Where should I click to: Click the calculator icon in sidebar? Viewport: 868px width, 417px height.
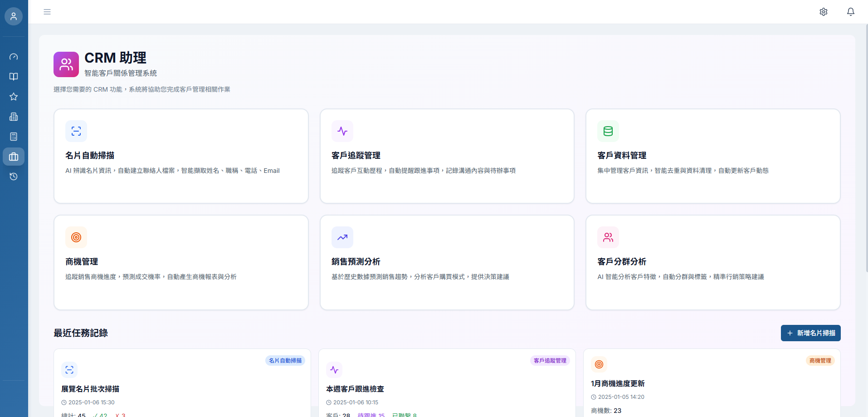point(14,137)
